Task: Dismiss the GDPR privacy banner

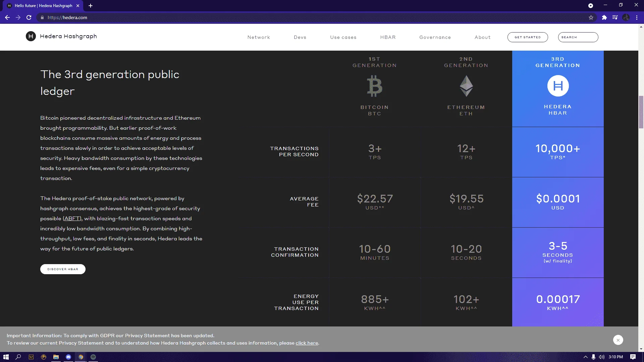Action: (618, 340)
